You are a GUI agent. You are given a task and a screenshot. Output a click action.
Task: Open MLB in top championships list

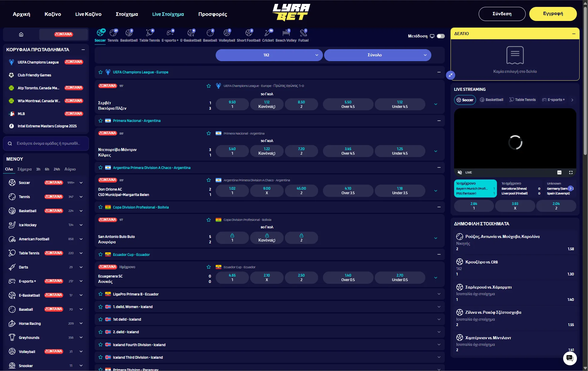21,114
